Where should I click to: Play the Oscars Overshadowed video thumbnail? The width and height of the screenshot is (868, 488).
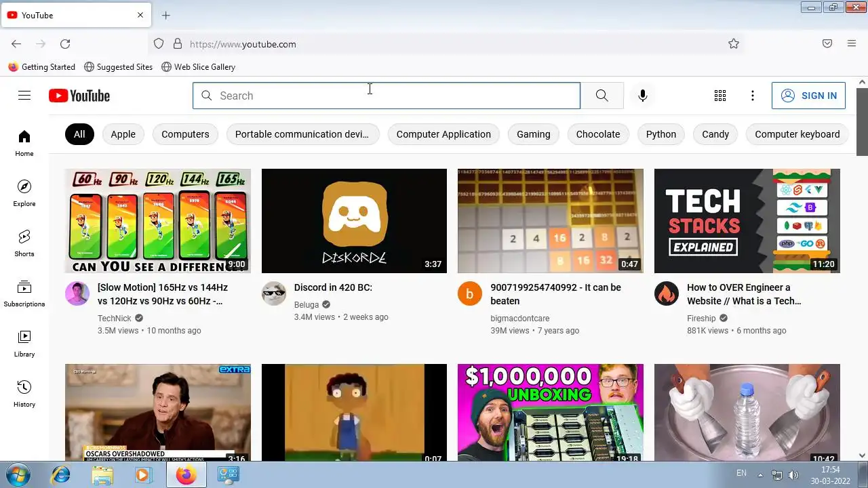(158, 413)
